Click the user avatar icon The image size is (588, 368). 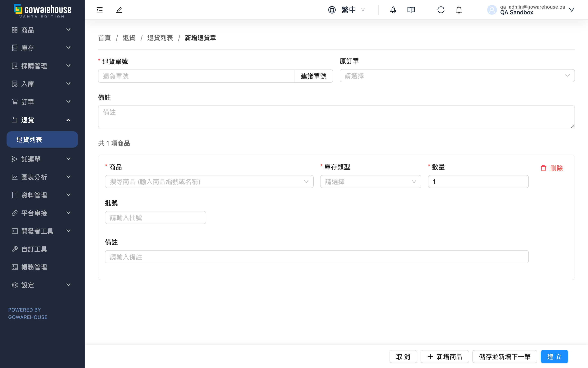point(492,10)
